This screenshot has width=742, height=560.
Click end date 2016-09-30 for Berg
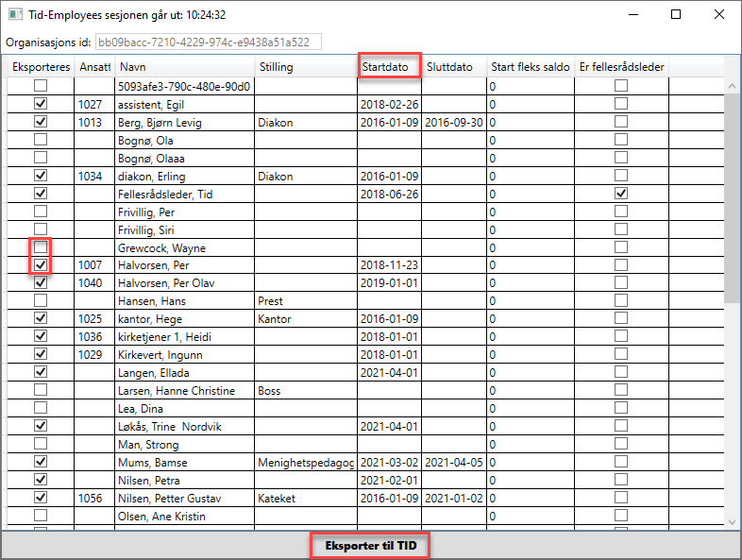pos(454,122)
